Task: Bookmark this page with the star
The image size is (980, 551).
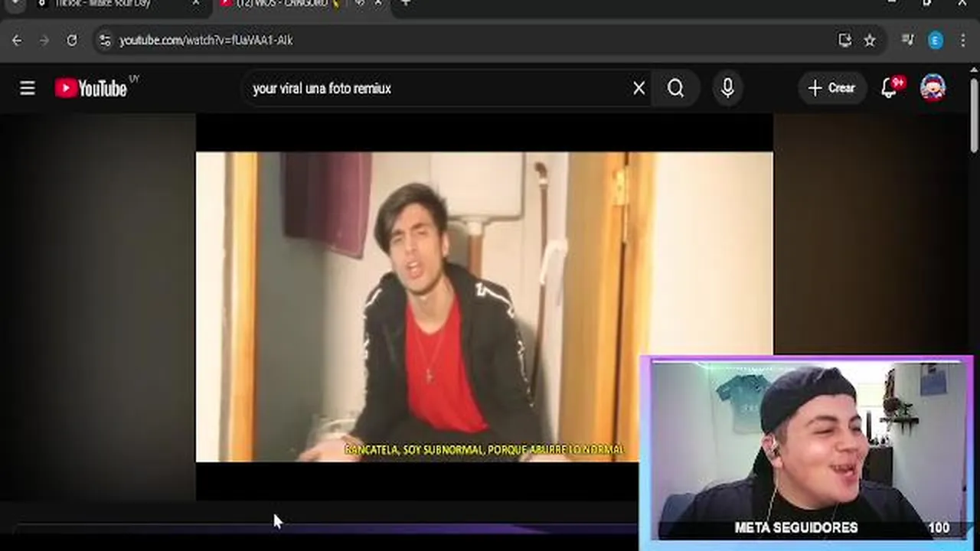Action: [x=870, y=40]
